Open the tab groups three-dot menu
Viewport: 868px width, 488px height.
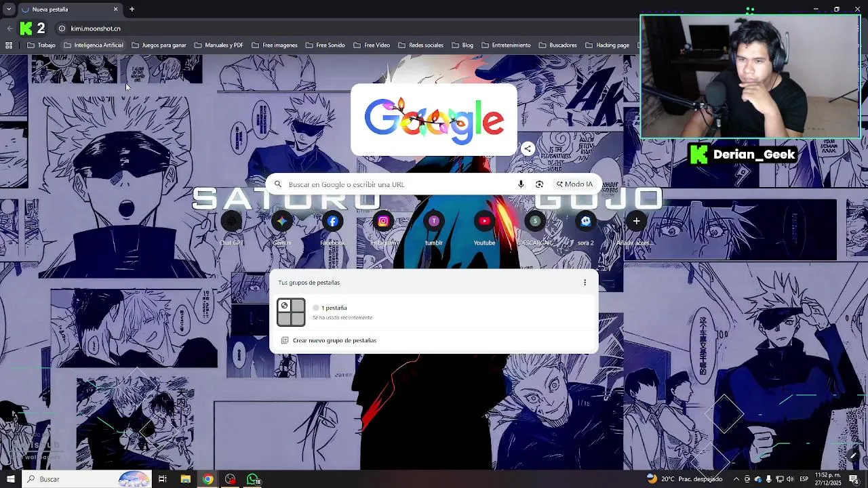(585, 283)
